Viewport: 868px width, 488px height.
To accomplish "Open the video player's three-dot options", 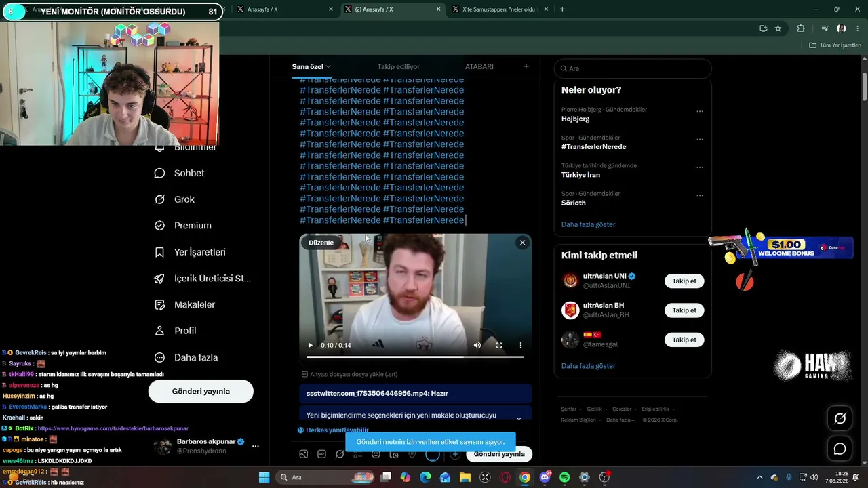I will [521, 345].
